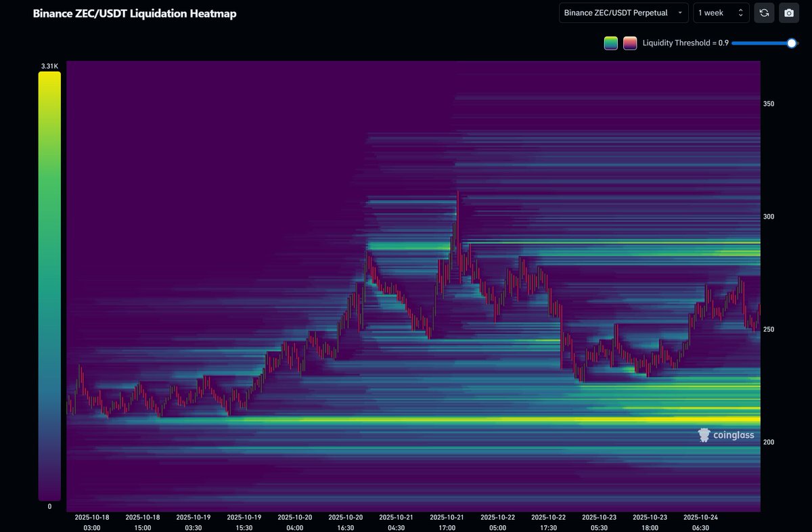Image resolution: width=812 pixels, height=532 pixels.
Task: Click the candlestick peak wick above 300
Action: click(458, 203)
